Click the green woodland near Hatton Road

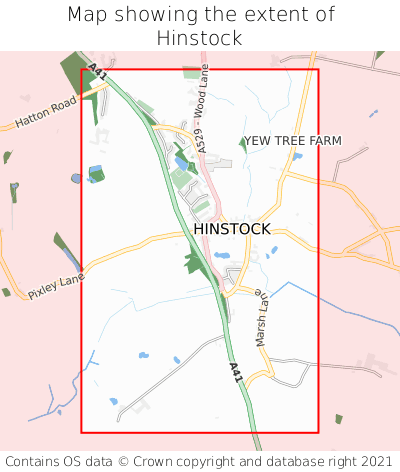tap(77, 77)
